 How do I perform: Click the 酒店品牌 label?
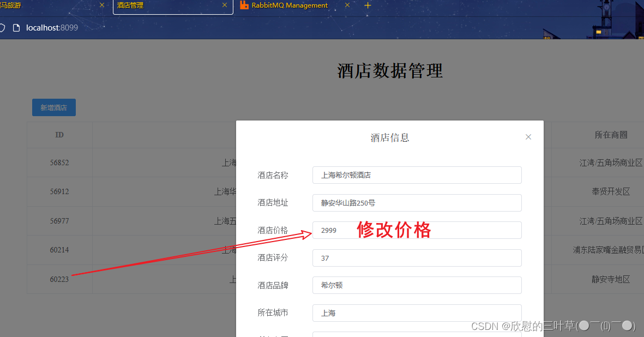[273, 285]
